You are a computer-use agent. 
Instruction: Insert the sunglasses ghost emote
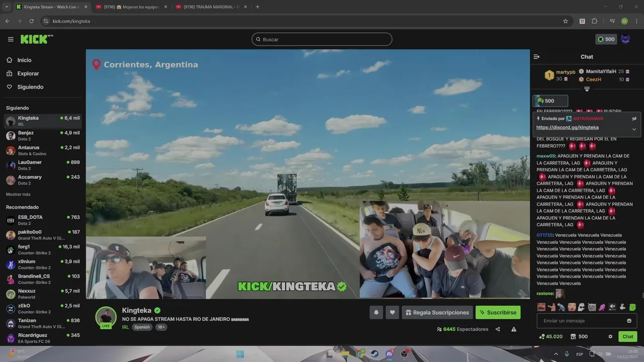tap(581, 307)
